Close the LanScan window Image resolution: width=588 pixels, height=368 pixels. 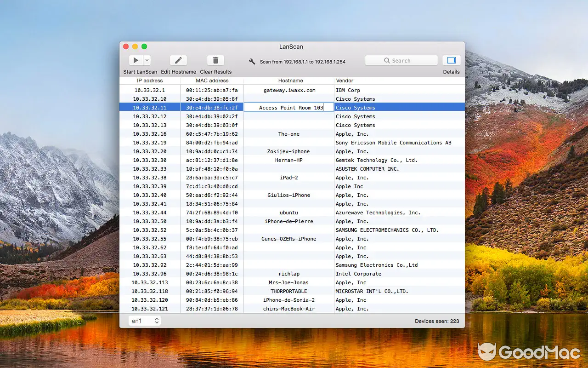tap(125, 46)
